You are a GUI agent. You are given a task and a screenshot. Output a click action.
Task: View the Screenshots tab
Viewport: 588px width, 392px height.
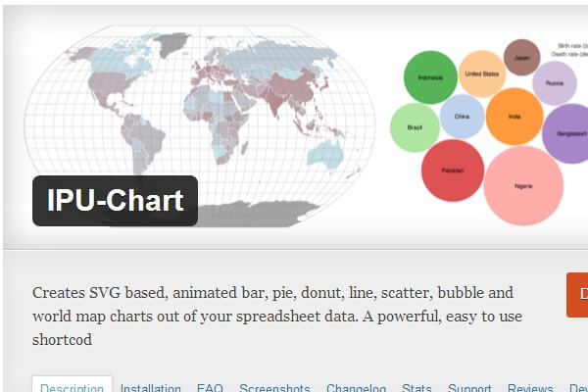click(x=274, y=387)
